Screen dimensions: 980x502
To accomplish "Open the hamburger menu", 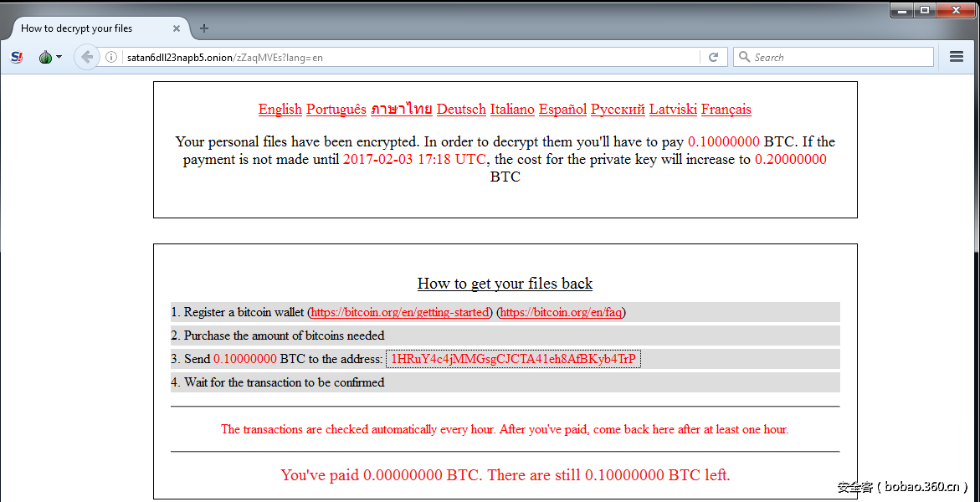I will 957,58.
